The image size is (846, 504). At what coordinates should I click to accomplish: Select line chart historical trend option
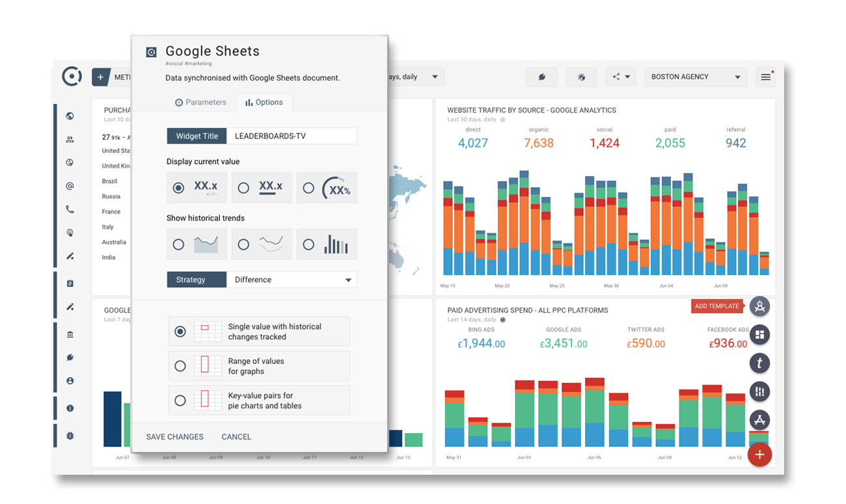click(x=262, y=245)
